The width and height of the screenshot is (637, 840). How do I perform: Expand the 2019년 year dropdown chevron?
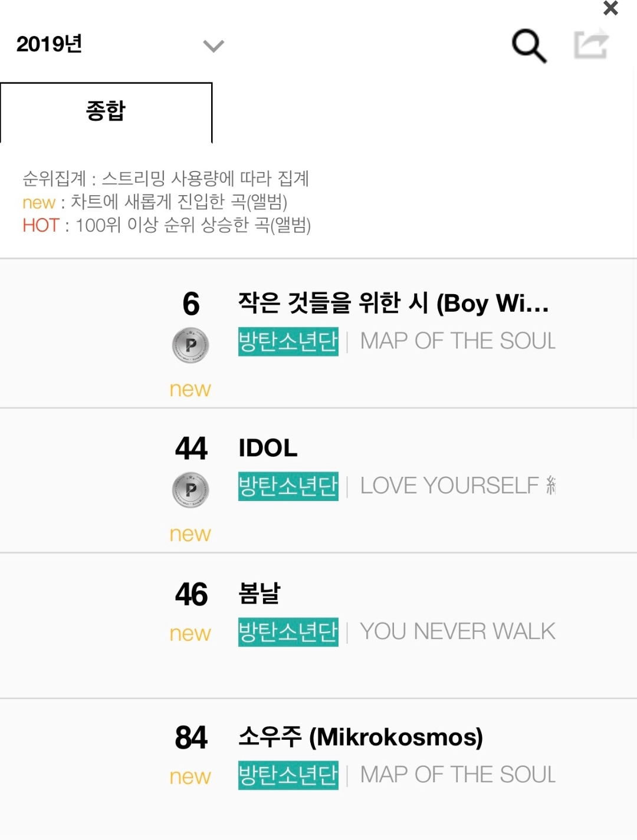pyautogui.click(x=213, y=46)
